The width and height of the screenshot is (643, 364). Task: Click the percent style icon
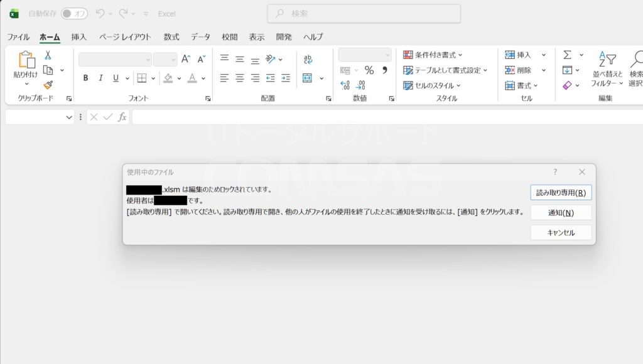[x=369, y=70]
